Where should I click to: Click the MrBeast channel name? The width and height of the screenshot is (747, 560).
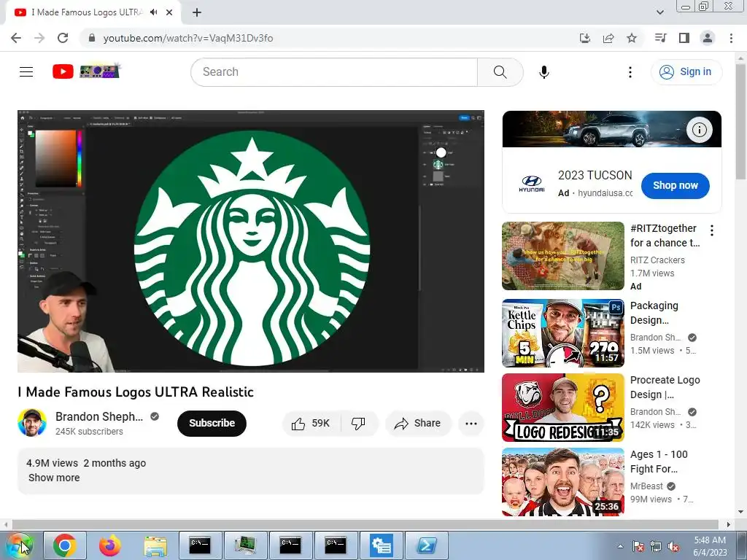646,486
